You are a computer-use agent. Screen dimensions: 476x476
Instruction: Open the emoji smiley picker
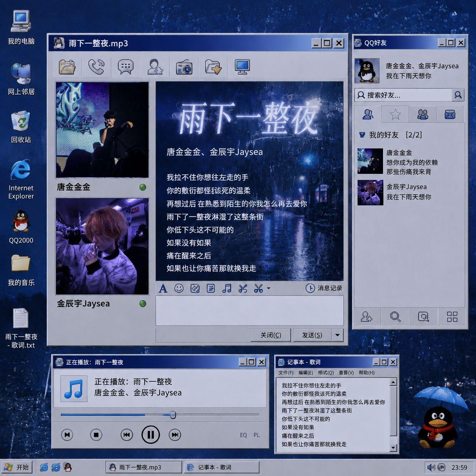coord(179,288)
